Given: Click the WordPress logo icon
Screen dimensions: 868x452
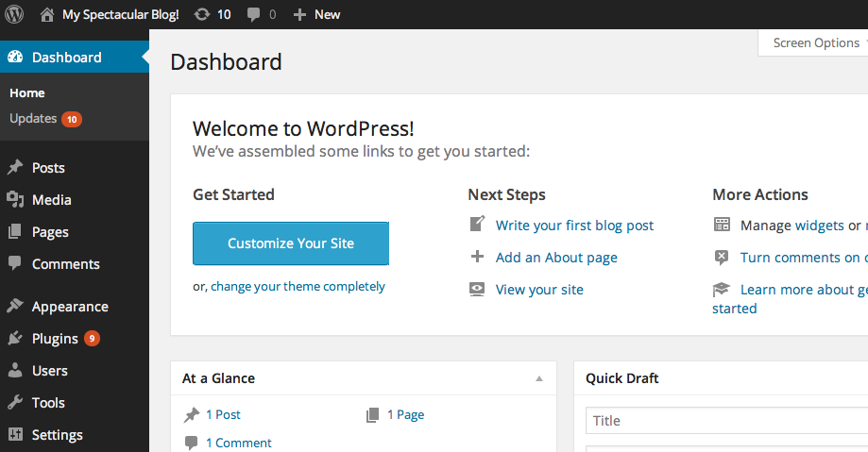Looking at the screenshot, I should click(15, 14).
